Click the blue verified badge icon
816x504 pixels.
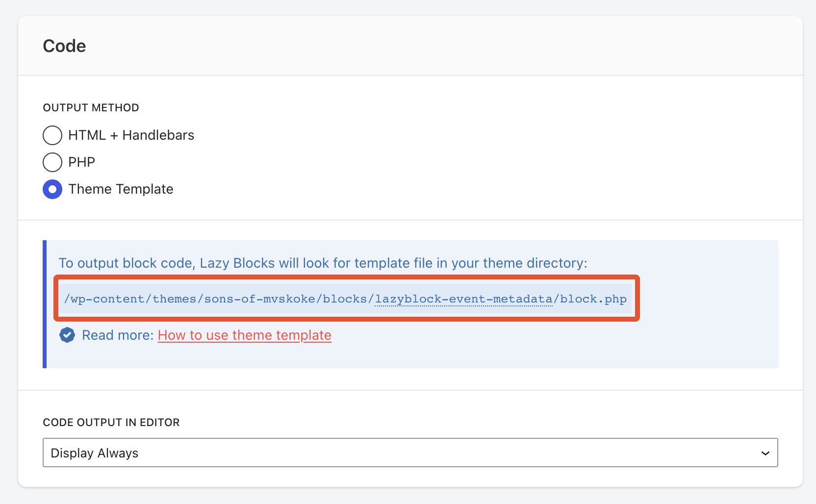(x=67, y=335)
